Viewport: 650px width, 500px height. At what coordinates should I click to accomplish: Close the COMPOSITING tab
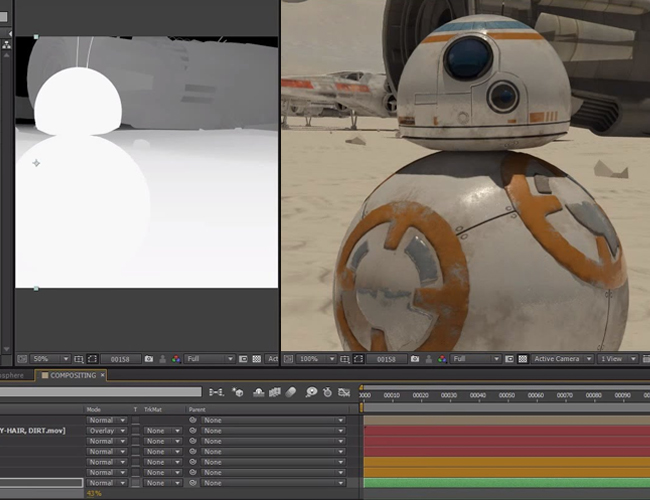102,375
